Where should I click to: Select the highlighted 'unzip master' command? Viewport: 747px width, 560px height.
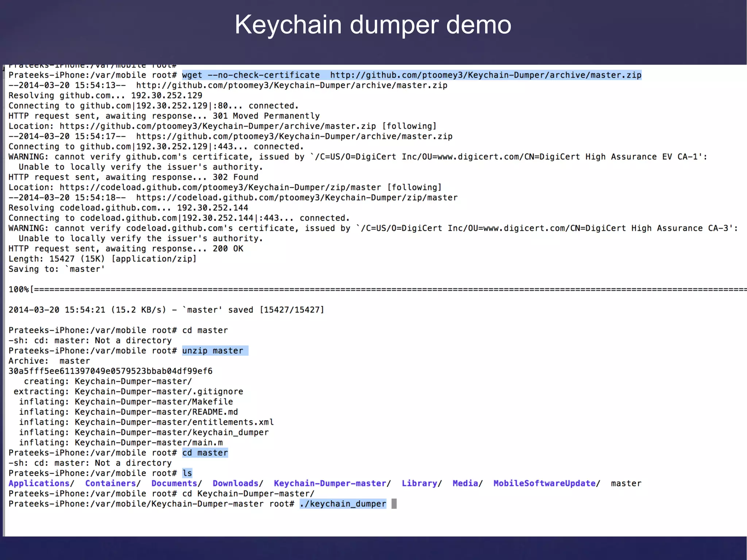coord(215,351)
